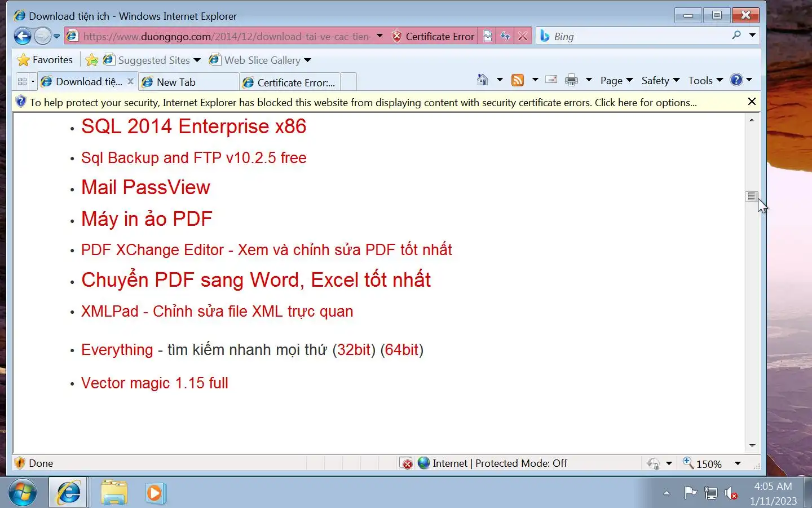The height and width of the screenshot is (508, 812).
Task: Open the Everything download link
Action: pos(117,350)
